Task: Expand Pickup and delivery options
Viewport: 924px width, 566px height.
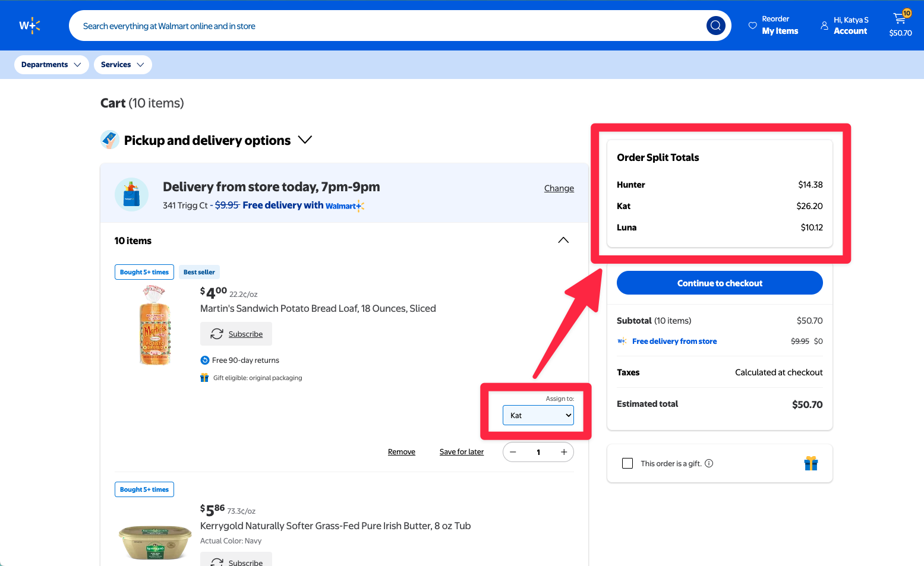Action: click(x=305, y=140)
